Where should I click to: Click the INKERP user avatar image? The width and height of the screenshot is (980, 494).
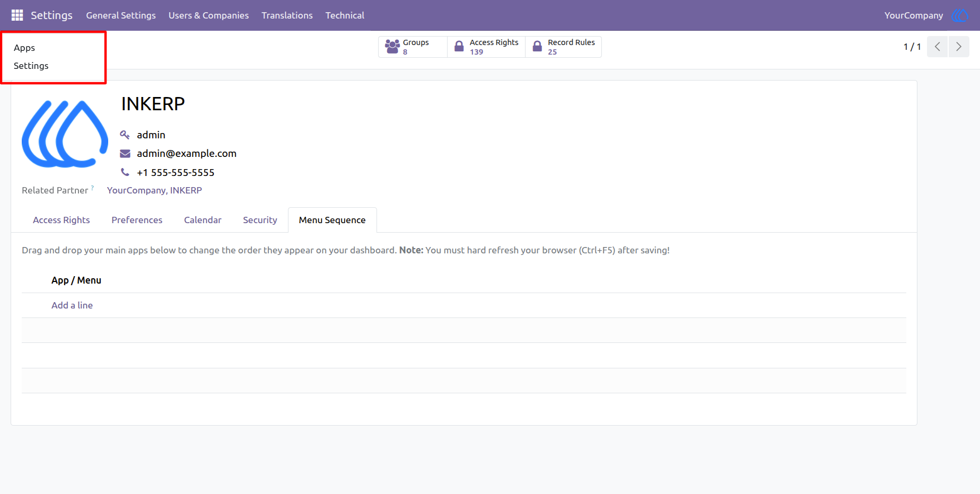[x=65, y=134]
